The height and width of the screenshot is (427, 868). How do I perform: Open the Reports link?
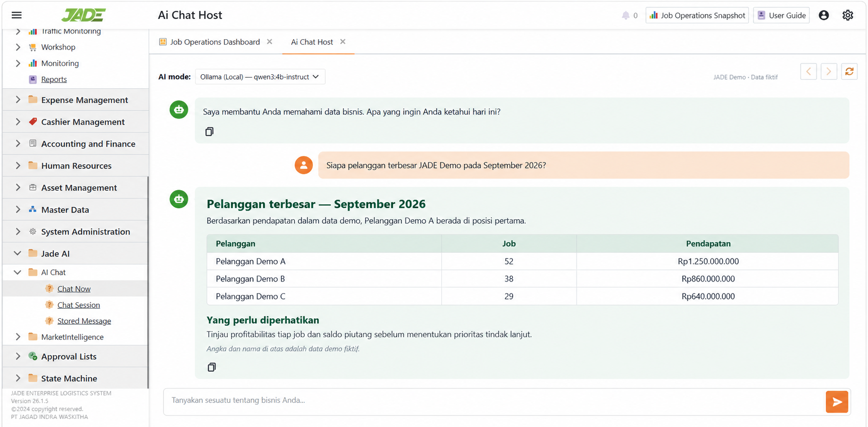pos(54,79)
